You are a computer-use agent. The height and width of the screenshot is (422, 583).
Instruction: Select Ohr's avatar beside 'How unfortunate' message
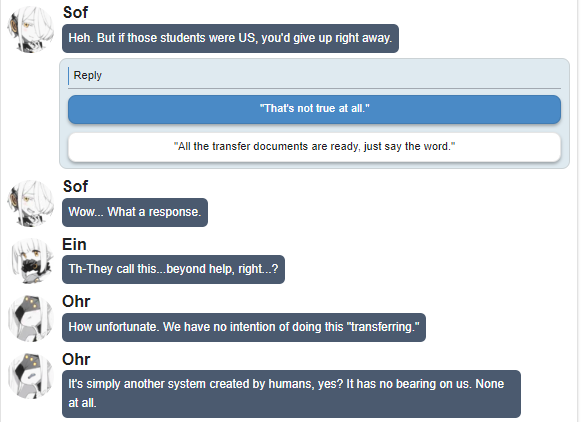[31, 319]
